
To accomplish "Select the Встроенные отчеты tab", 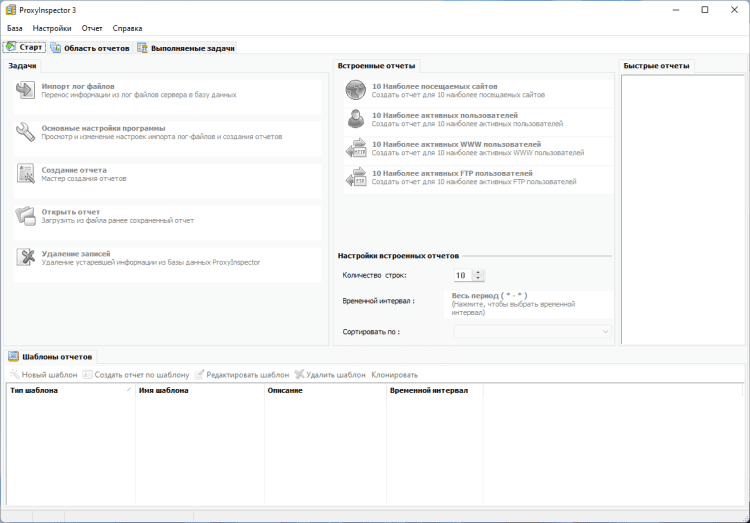I will click(376, 66).
